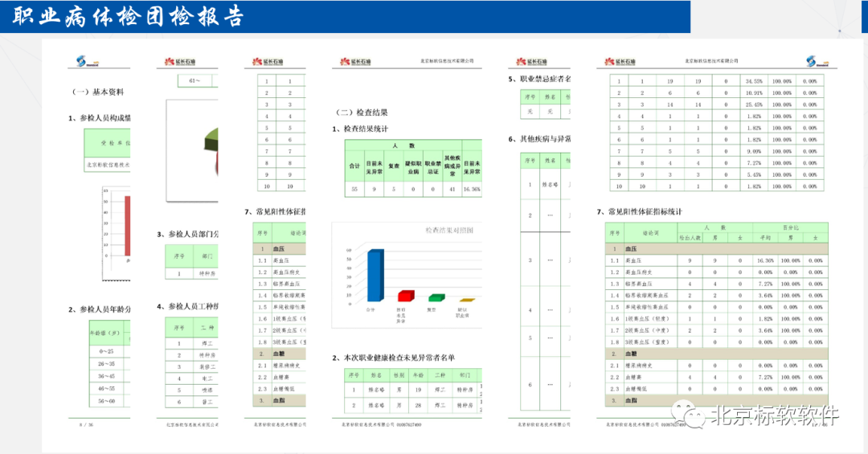Click the red bar in 检查结果对照图
The height and width of the screenshot is (454, 868).
(x=406, y=295)
